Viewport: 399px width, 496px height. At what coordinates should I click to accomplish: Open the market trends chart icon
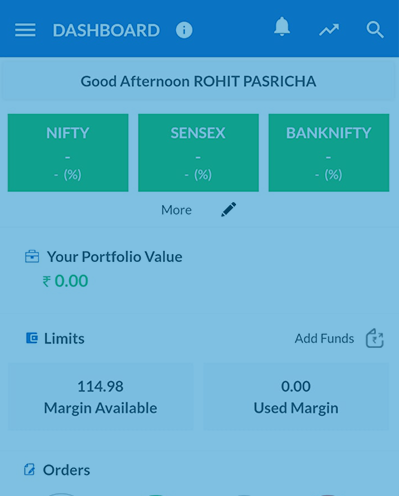tap(329, 30)
